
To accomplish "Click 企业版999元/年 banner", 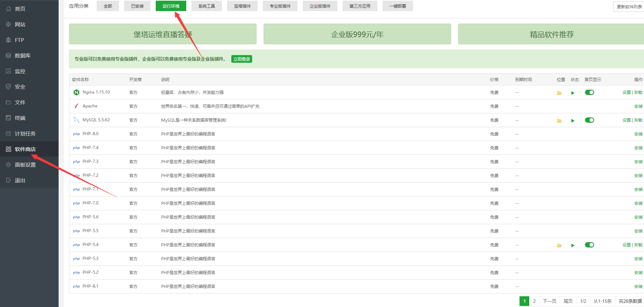I will 357,34.
